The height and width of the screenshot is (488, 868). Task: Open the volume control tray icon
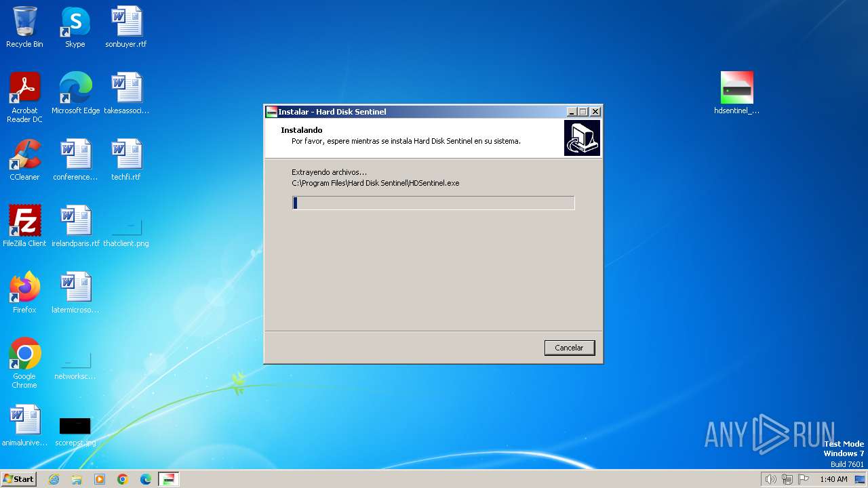pos(771,479)
